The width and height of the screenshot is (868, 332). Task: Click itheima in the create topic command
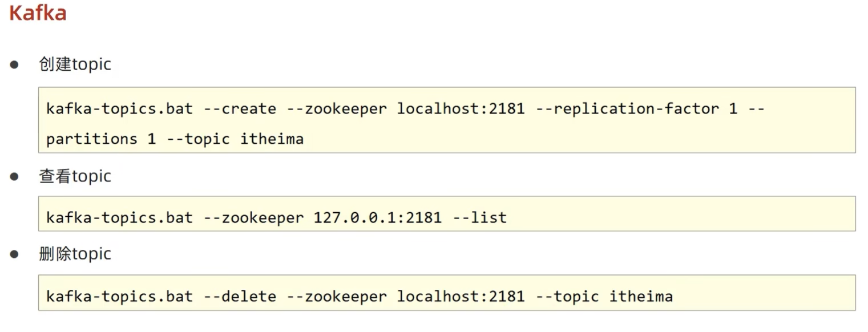point(272,139)
